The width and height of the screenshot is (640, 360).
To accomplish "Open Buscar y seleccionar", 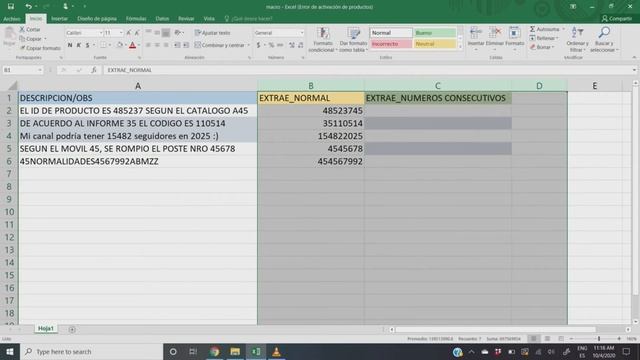I will 604,40.
